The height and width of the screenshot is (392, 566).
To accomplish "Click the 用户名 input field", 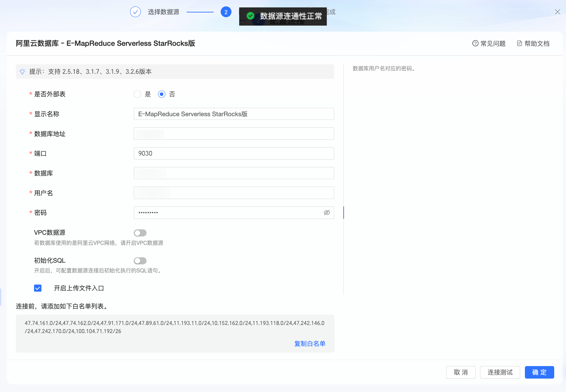I will (234, 193).
